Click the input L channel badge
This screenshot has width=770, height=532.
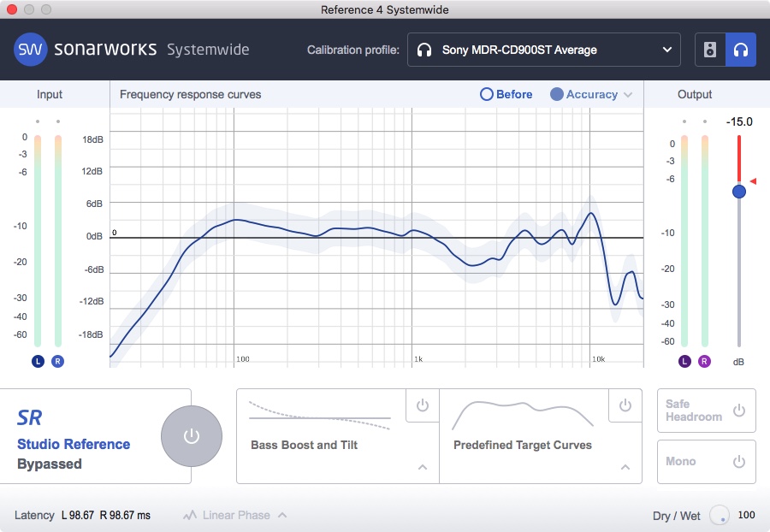38,361
